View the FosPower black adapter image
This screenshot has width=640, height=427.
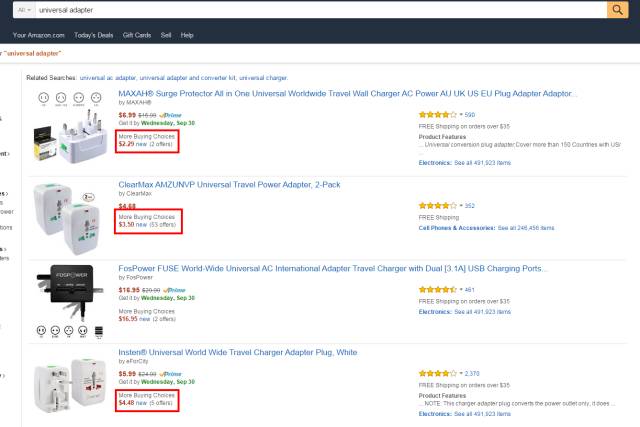click(x=68, y=301)
